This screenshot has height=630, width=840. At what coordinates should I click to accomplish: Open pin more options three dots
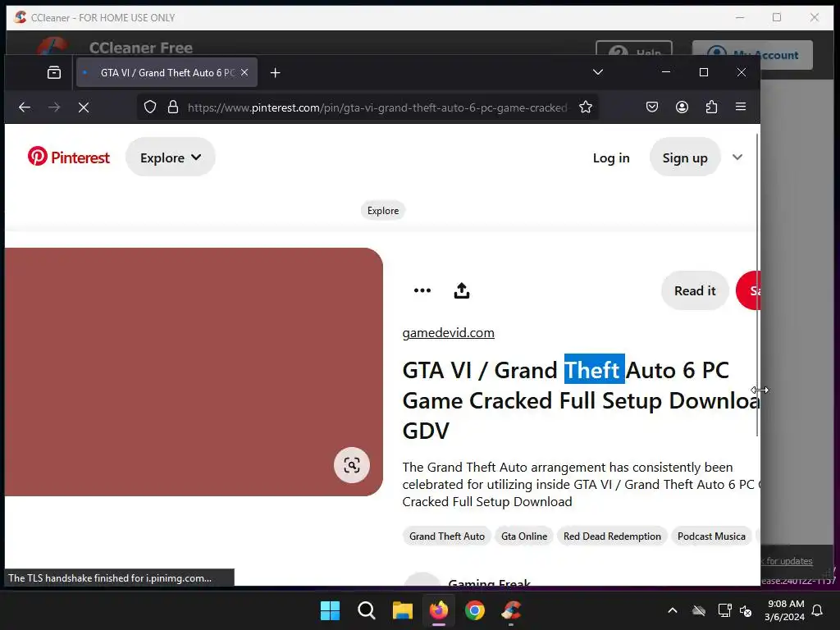pos(422,290)
